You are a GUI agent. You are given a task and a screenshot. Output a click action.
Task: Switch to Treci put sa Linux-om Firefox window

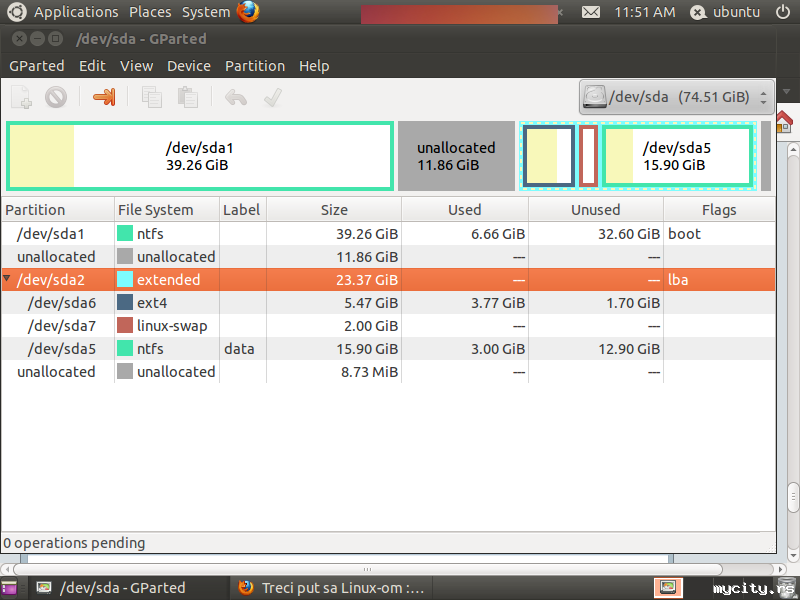(x=331, y=588)
